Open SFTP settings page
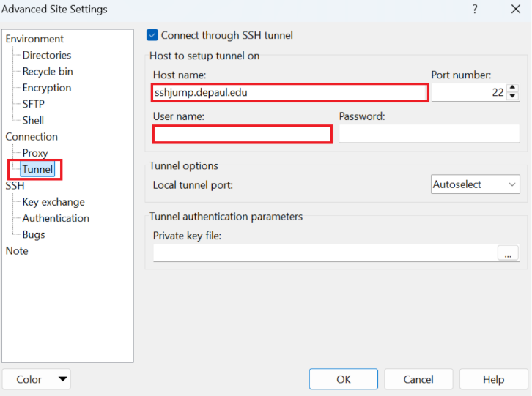The image size is (532, 396). 34,104
